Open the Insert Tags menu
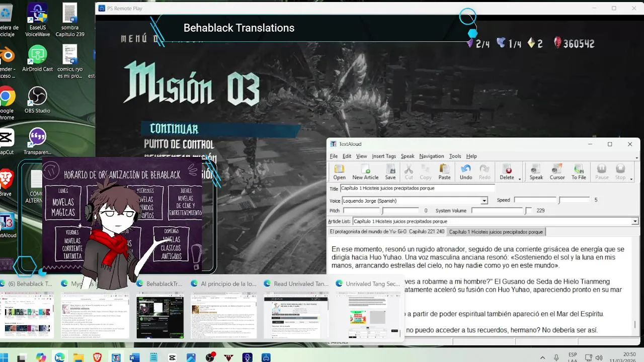644x362 pixels. click(x=384, y=156)
